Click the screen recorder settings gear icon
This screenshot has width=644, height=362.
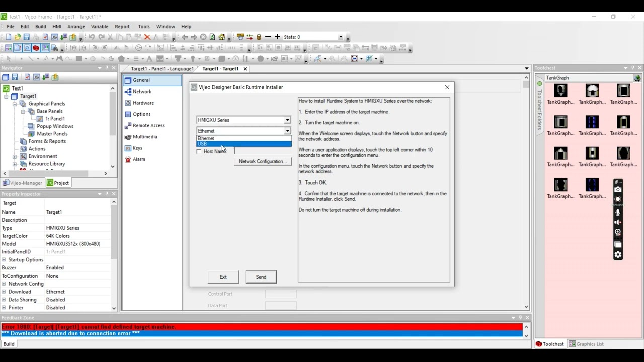[618, 254]
